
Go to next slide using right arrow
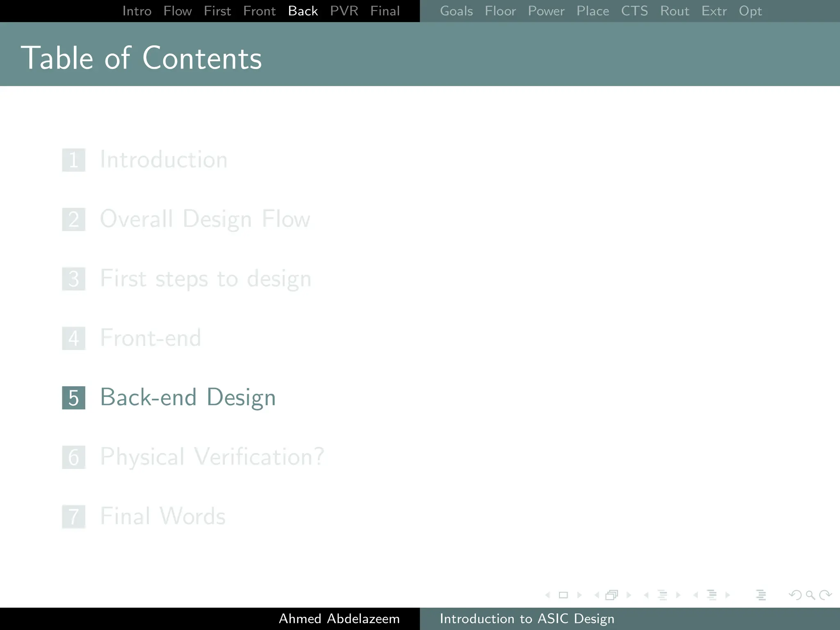point(580,595)
